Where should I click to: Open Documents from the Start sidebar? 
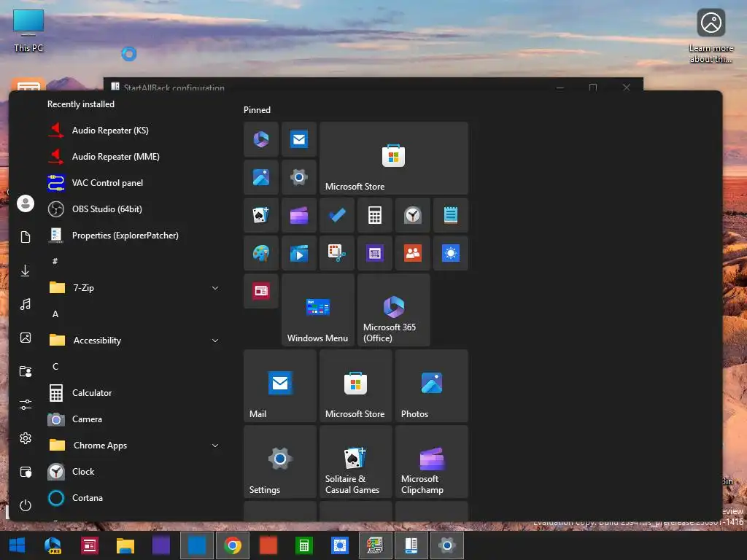[26, 237]
